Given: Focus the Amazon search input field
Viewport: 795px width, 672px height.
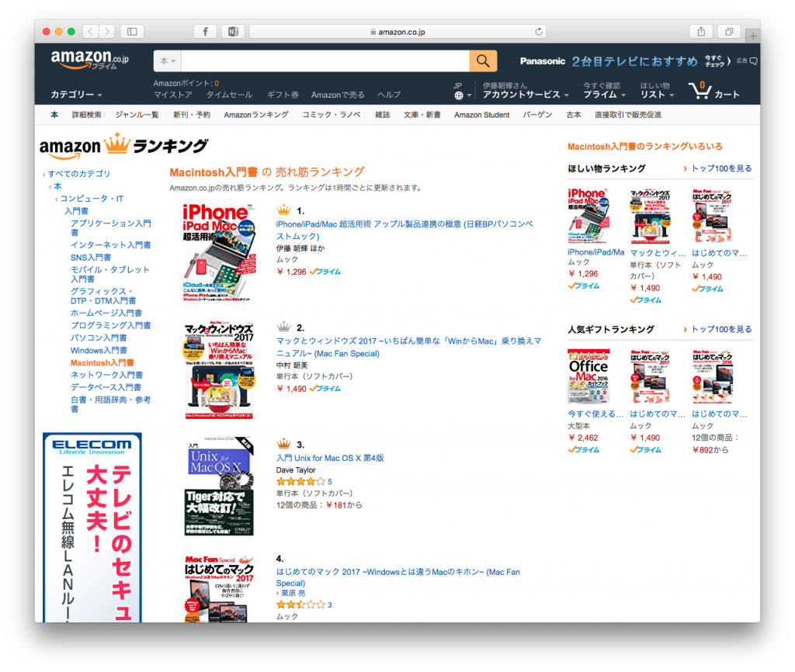Looking at the screenshot, I should [325, 61].
